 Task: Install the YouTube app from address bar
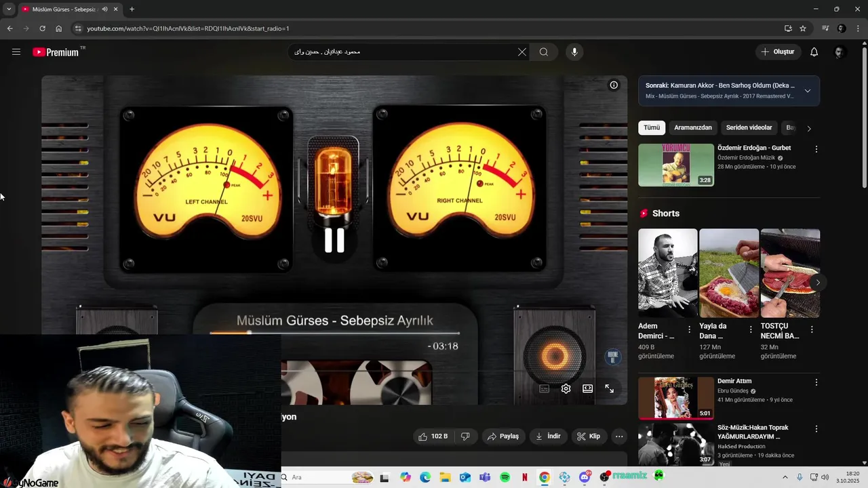coord(788,28)
